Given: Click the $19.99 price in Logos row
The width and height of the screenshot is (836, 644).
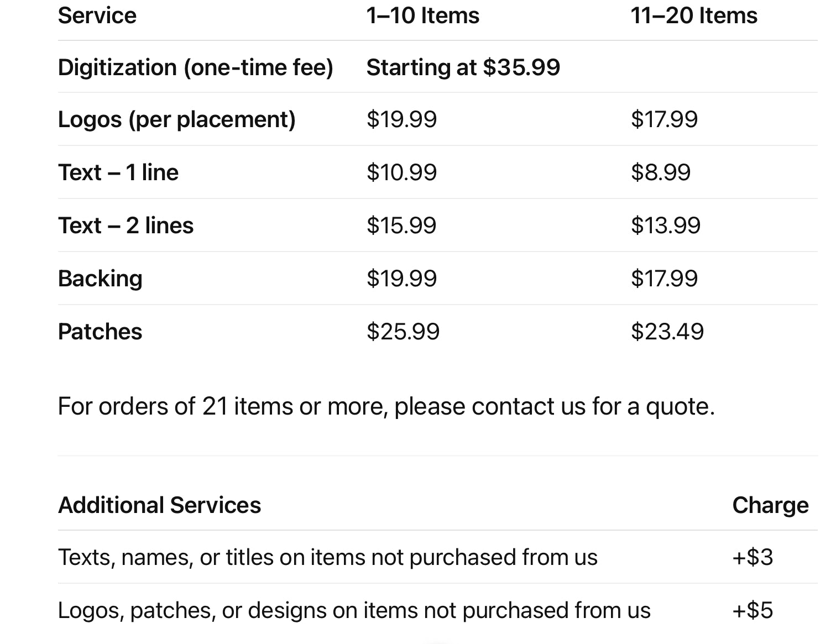Looking at the screenshot, I should [x=401, y=119].
